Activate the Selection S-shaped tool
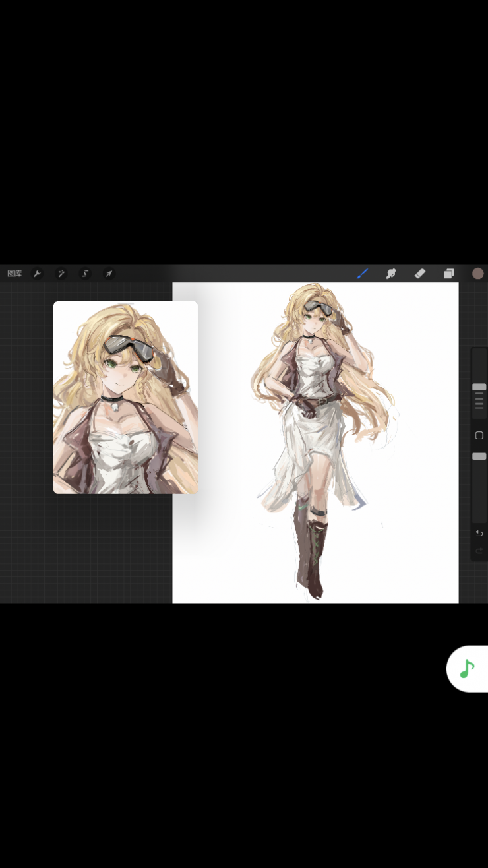The image size is (488, 868). click(85, 274)
